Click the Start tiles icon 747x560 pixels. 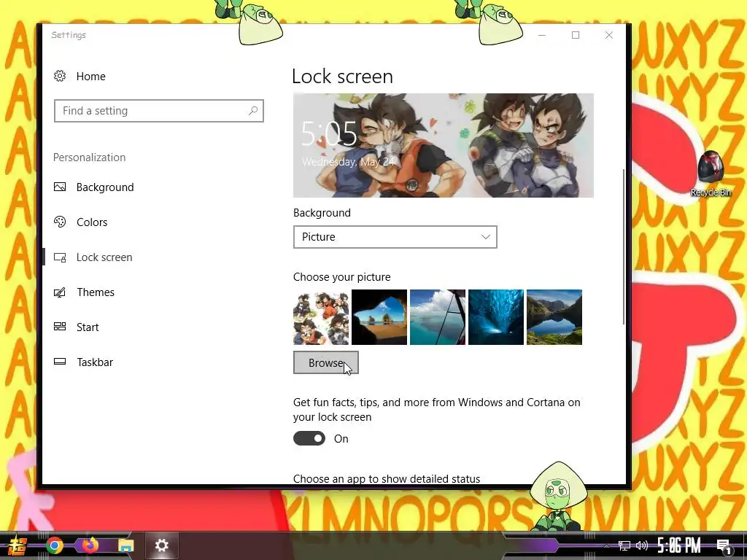[60, 327]
